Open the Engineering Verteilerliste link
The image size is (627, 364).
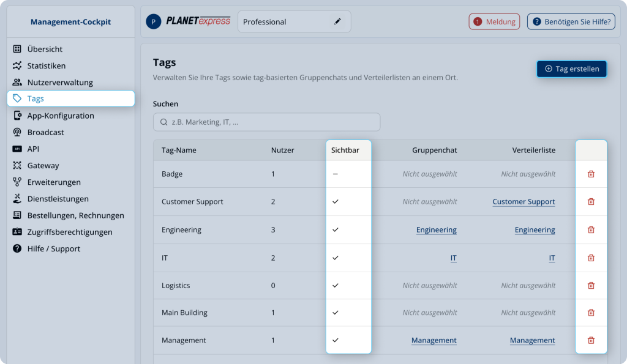coord(535,230)
